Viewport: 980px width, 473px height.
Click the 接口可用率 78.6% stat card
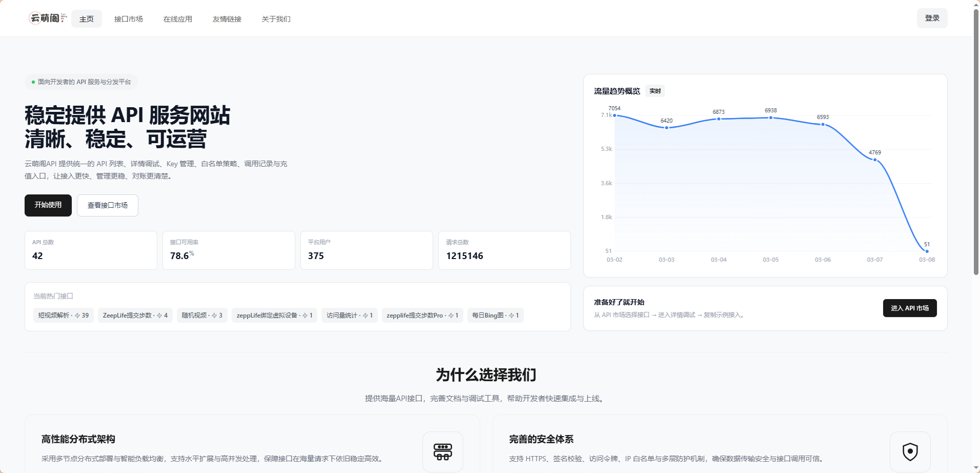click(x=229, y=250)
